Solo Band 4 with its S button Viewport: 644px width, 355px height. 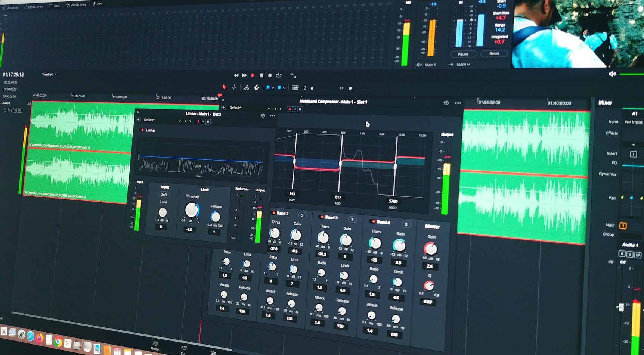coord(406,224)
